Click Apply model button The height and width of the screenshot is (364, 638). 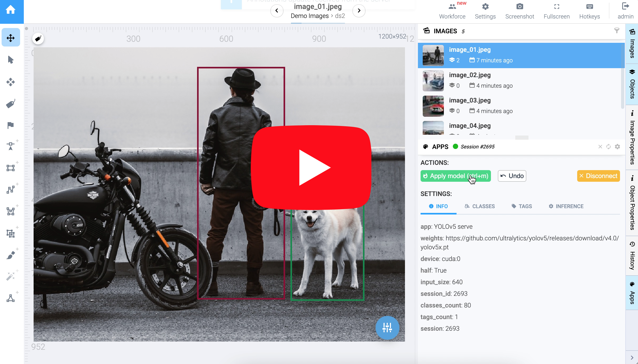point(455,176)
